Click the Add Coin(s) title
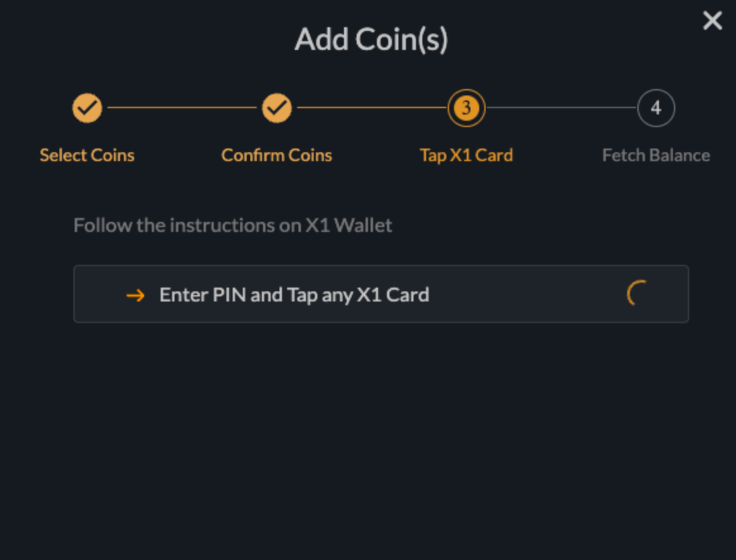Image resolution: width=736 pixels, height=560 pixels. 371,39
